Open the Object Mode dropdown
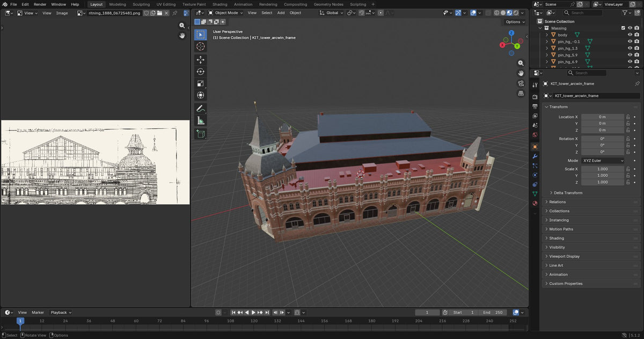Image resolution: width=644 pixels, height=339 pixels. coord(226,12)
